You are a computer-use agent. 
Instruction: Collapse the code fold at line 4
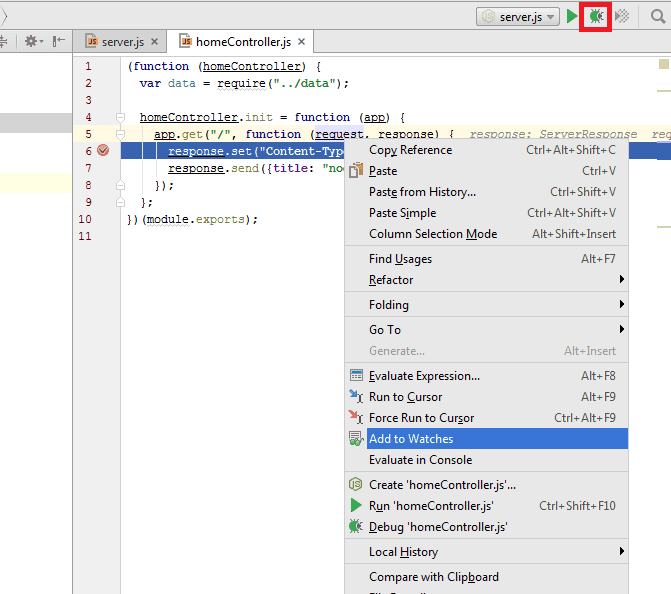(120, 117)
